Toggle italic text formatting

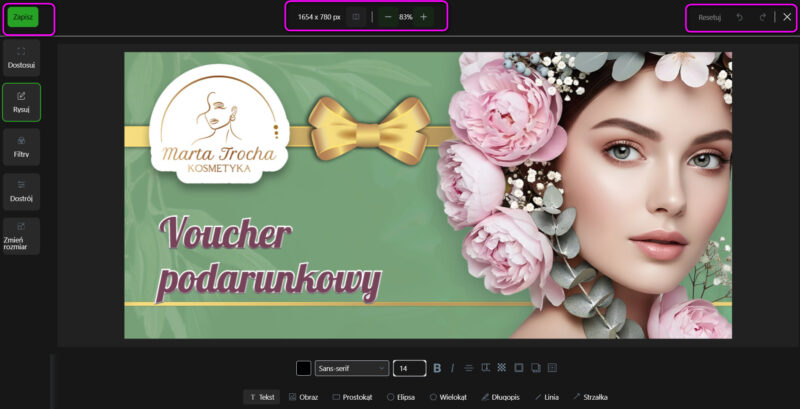tap(452, 368)
